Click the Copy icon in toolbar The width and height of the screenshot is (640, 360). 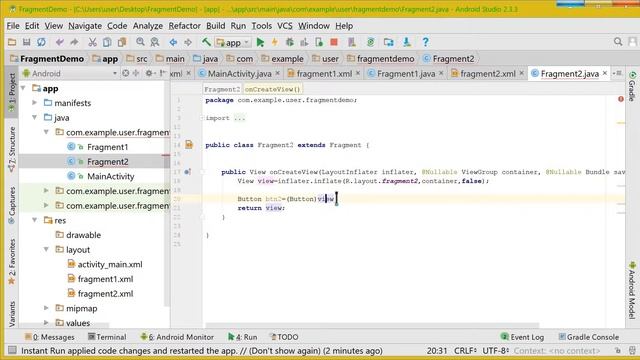click(107, 42)
